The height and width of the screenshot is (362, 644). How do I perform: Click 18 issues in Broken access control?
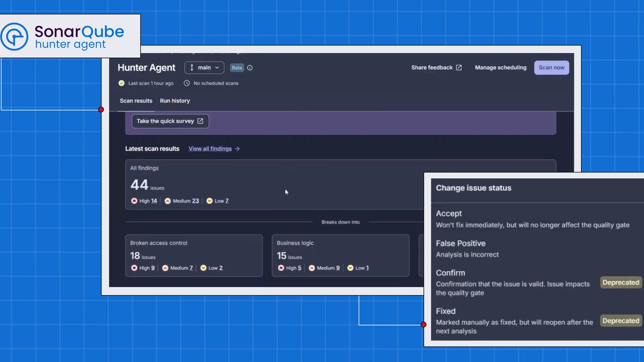tap(143, 256)
